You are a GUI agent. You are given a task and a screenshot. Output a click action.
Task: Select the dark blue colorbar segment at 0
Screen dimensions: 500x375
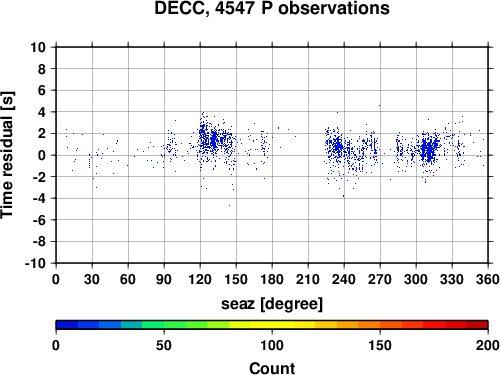coord(67,325)
